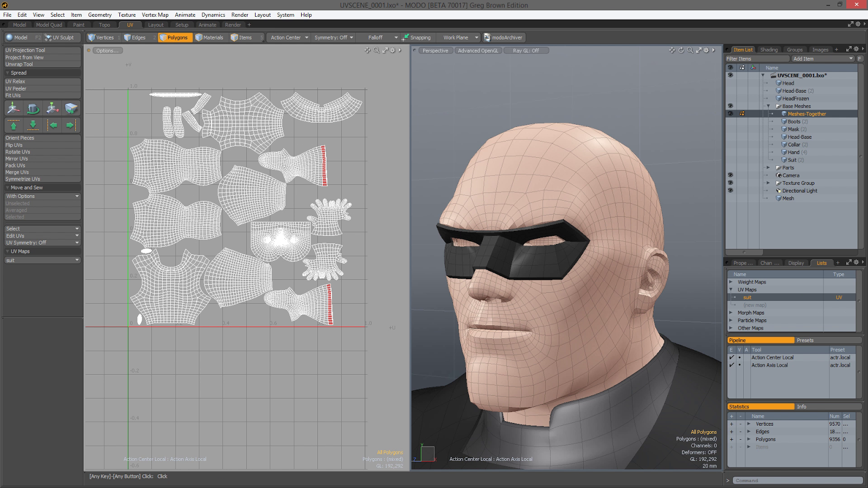Toggle the Ray GL: Off button

click(526, 50)
